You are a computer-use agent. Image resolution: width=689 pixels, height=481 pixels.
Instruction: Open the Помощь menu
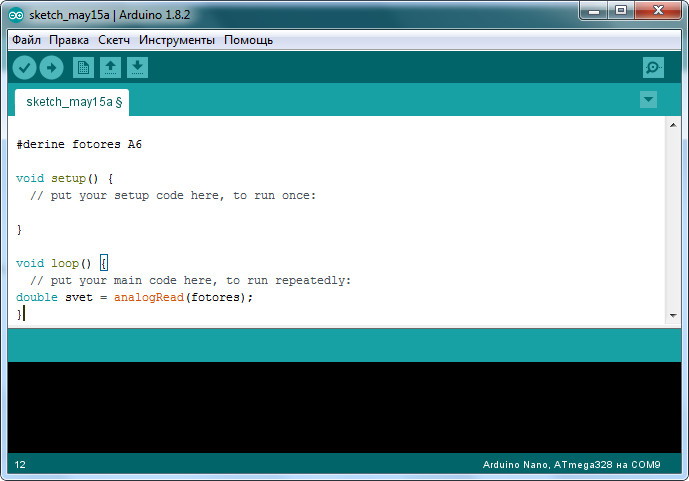click(248, 40)
